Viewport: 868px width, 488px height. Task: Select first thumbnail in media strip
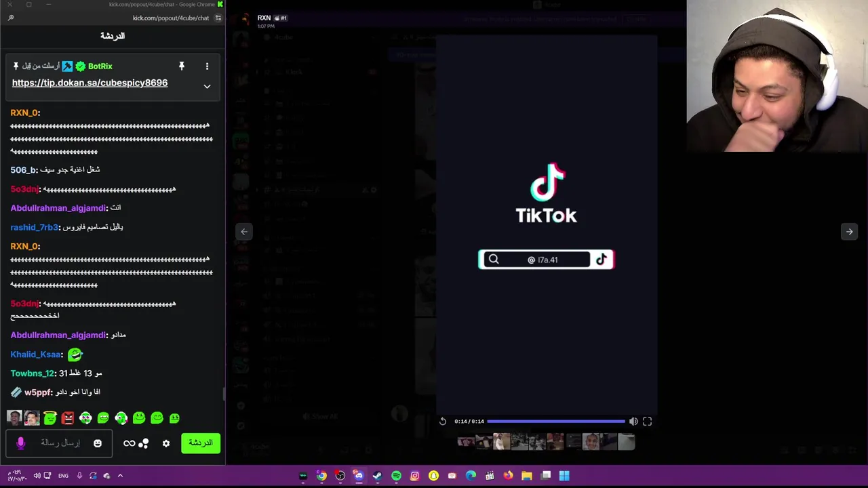pos(465,442)
